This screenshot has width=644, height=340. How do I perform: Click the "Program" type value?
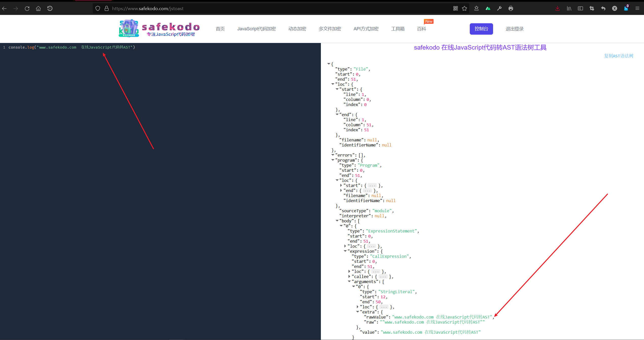click(368, 165)
